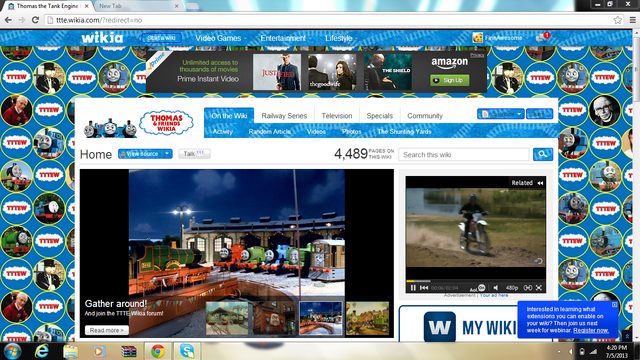Click the Random Article link
The height and width of the screenshot is (360, 640).
[x=270, y=131]
